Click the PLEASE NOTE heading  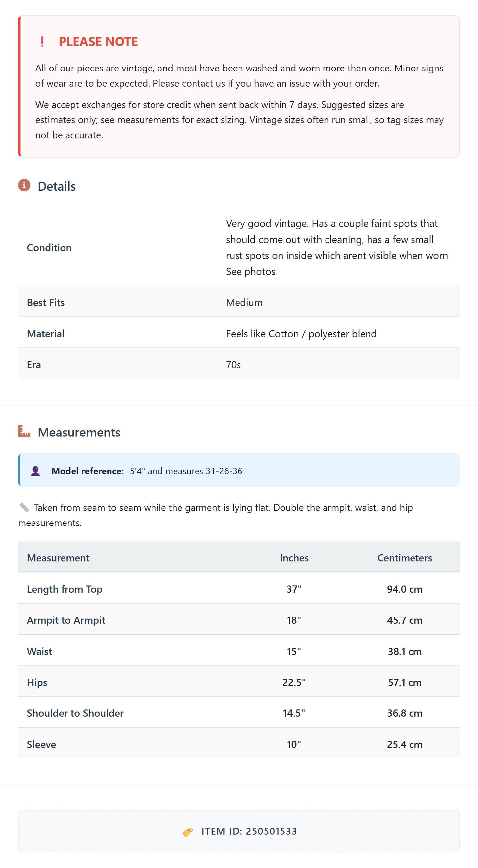(98, 42)
